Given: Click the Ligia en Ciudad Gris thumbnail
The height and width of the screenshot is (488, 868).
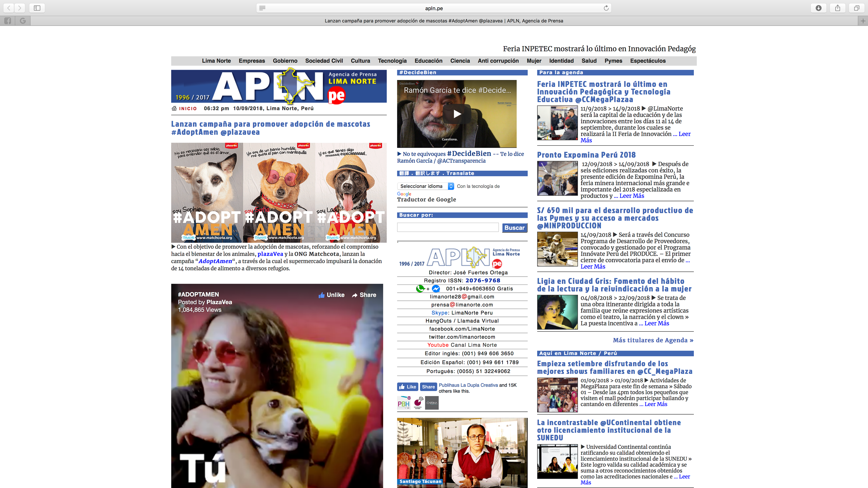Looking at the screenshot, I should click(x=557, y=312).
